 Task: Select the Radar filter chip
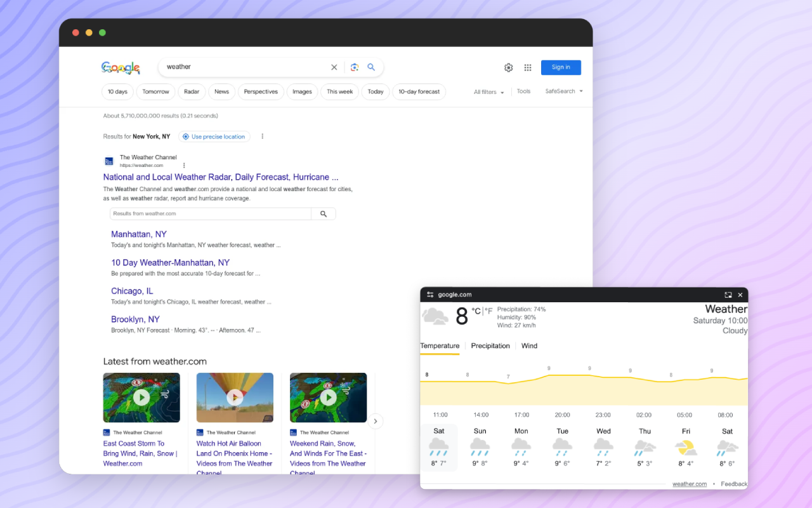point(192,92)
